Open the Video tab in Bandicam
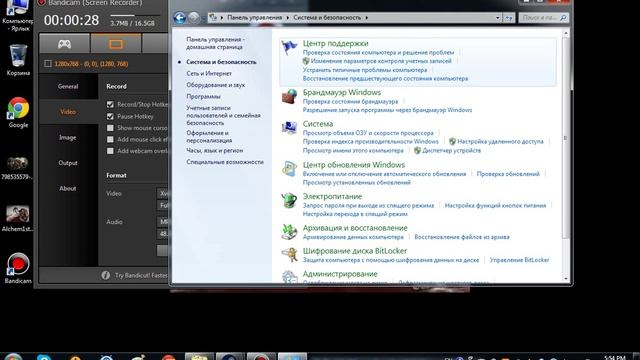Image resolution: width=640 pixels, height=360 pixels. click(x=68, y=112)
